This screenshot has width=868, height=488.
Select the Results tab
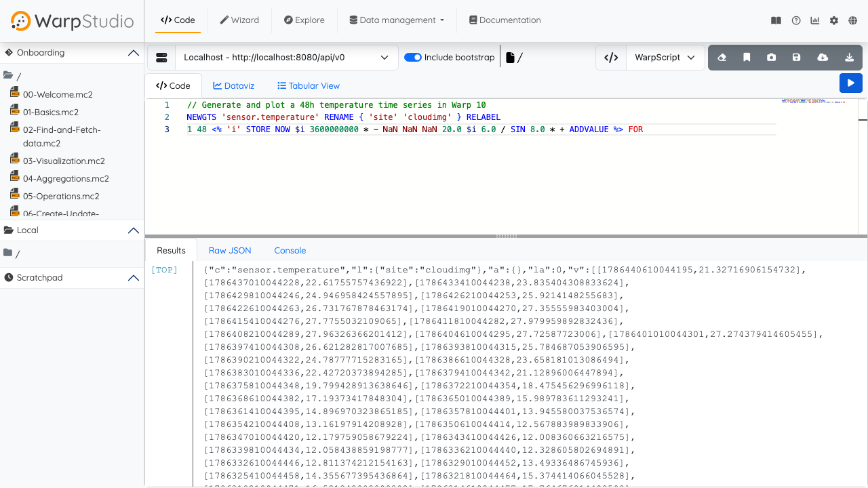click(x=171, y=251)
